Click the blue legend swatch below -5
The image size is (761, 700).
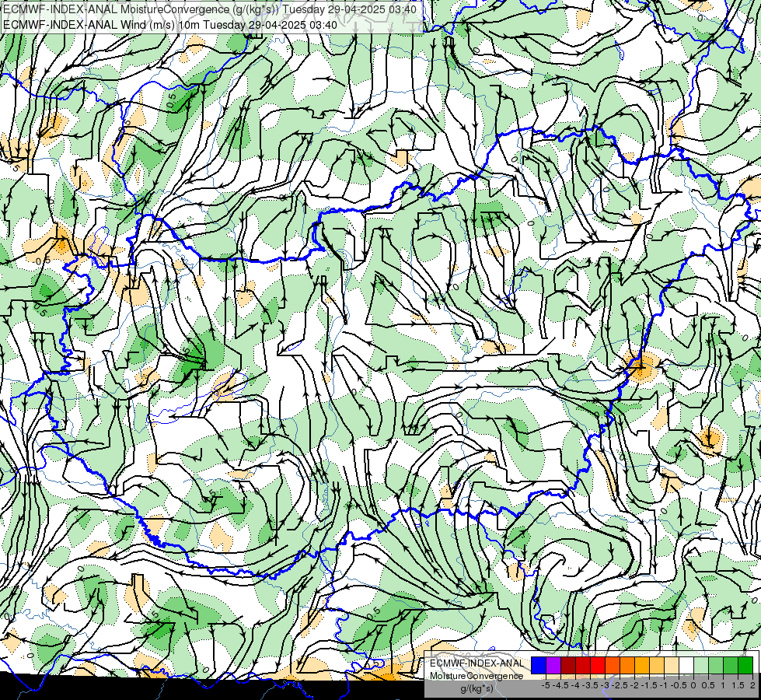539,665
